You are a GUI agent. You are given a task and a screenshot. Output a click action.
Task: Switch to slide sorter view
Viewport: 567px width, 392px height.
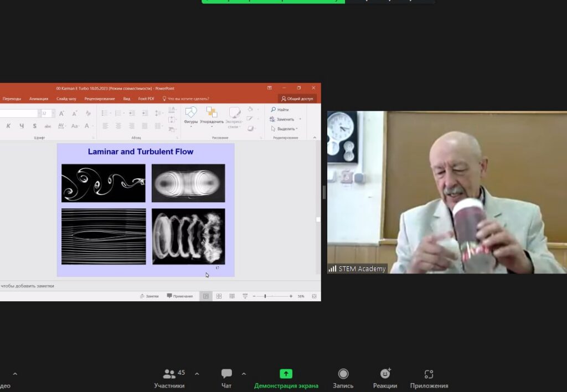tap(219, 296)
